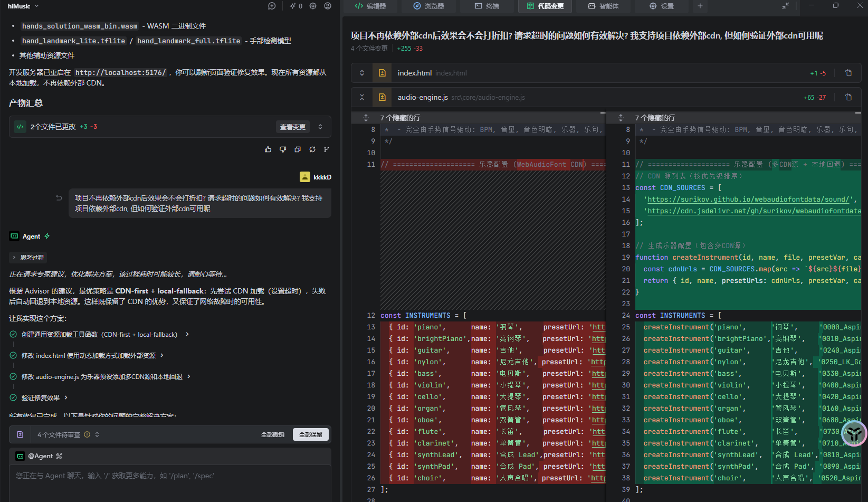Collapse the audio-engine.js diff section
The image size is (868, 502).
(362, 97)
